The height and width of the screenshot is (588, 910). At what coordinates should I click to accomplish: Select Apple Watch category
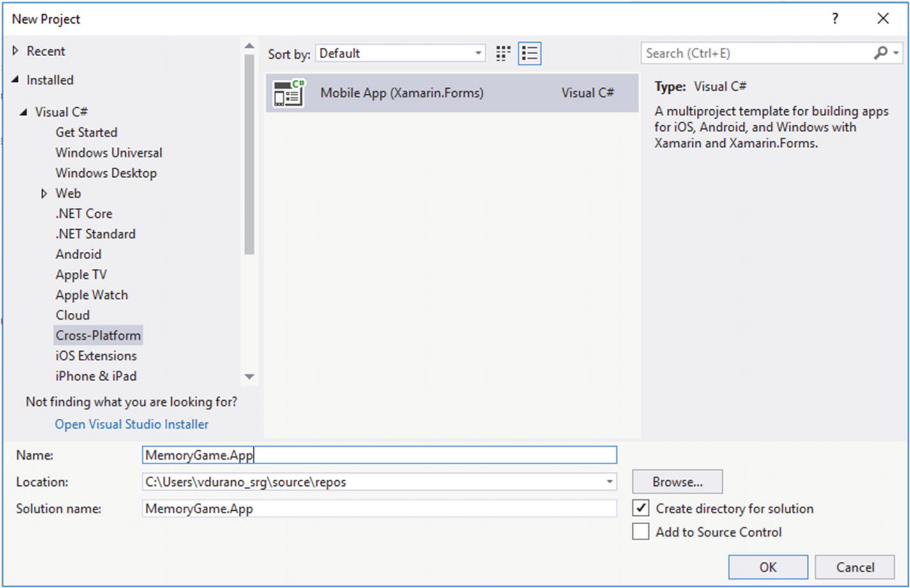point(91,295)
